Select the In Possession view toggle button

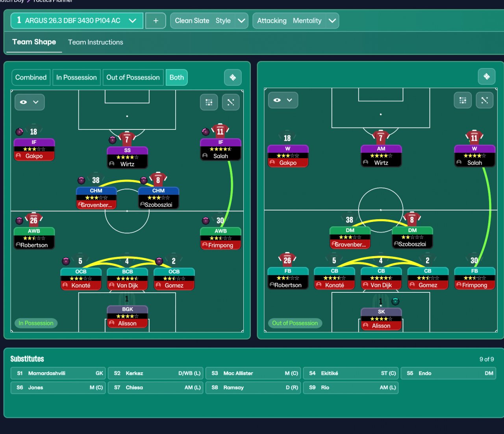pos(76,78)
